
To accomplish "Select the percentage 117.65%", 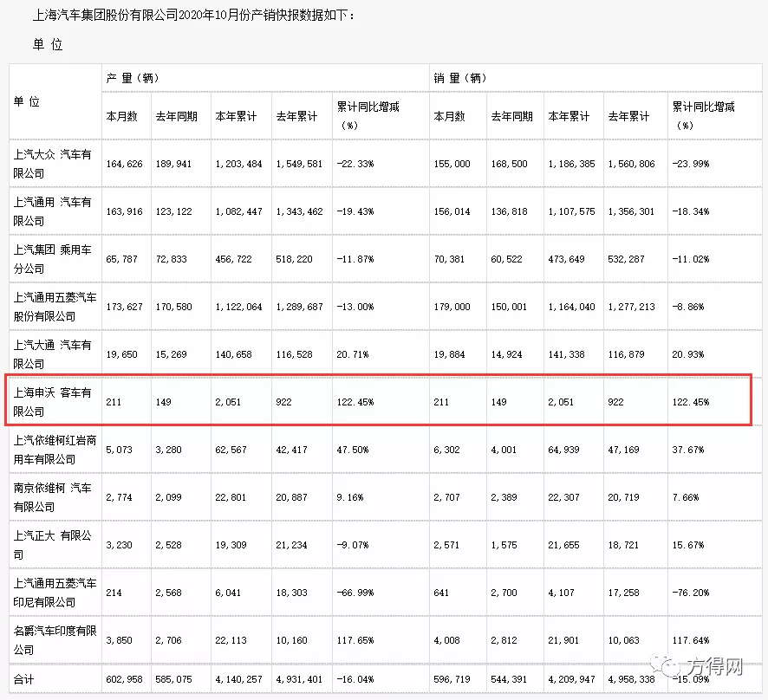I will coord(355,640).
